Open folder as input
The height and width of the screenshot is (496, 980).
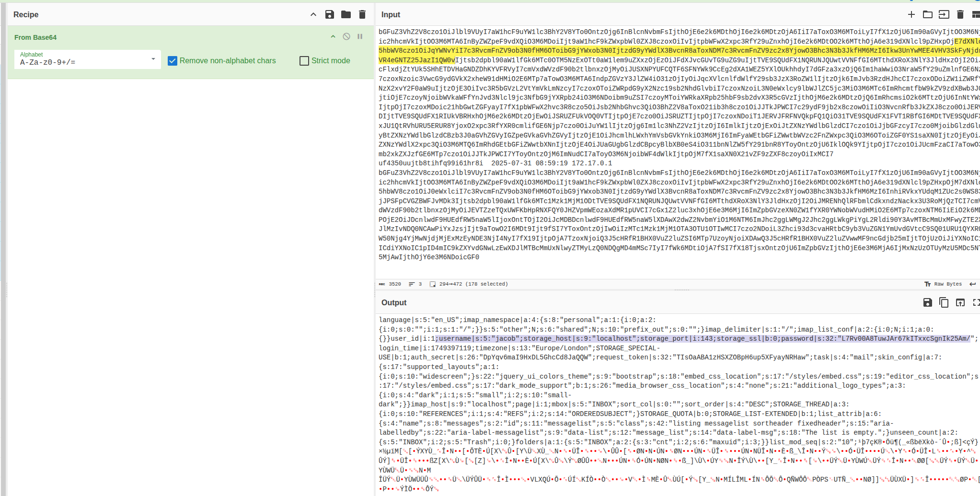click(928, 14)
